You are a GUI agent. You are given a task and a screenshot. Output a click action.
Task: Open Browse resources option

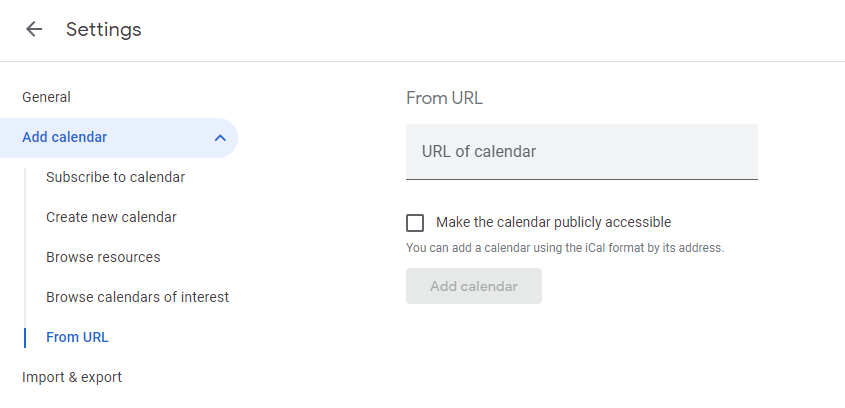click(x=103, y=257)
